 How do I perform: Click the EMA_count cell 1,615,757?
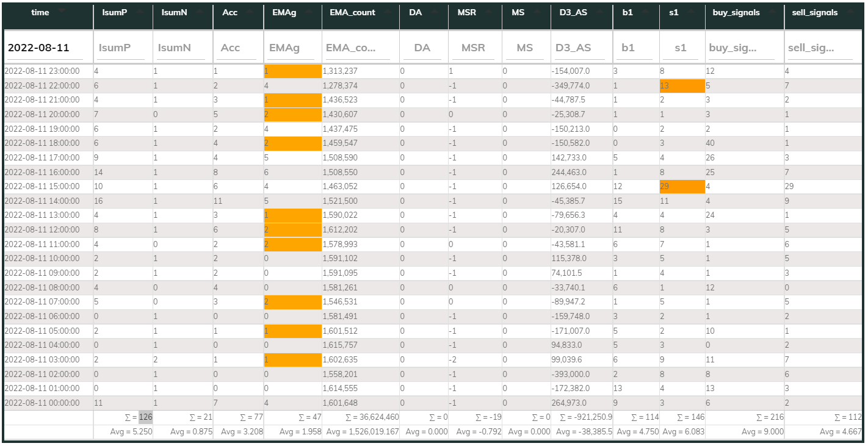tap(360, 345)
